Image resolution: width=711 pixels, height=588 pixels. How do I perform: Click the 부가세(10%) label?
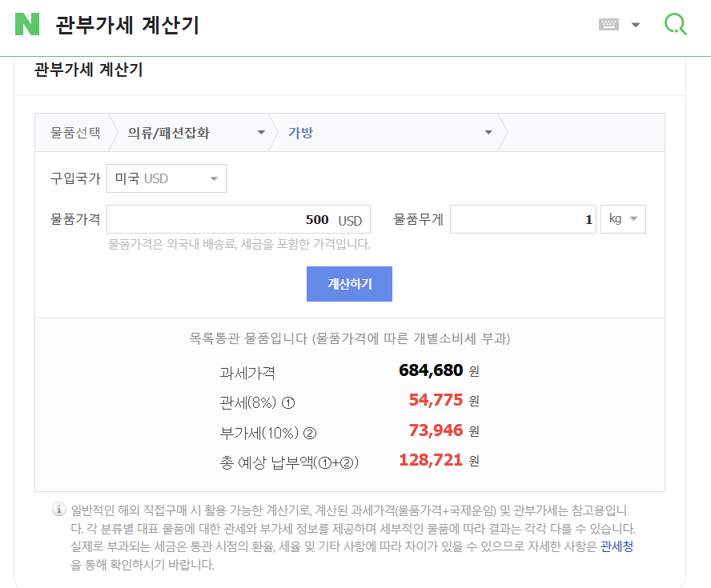click(268, 433)
